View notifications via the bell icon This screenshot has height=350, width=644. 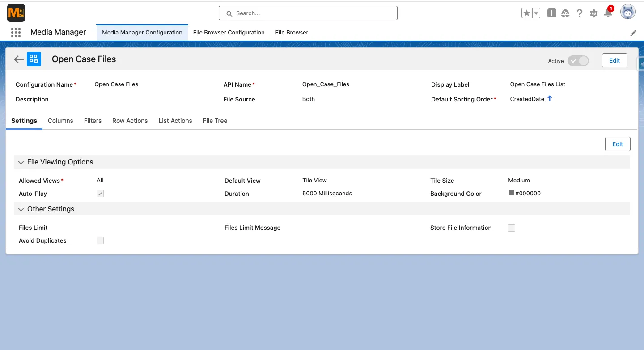pyautogui.click(x=608, y=13)
